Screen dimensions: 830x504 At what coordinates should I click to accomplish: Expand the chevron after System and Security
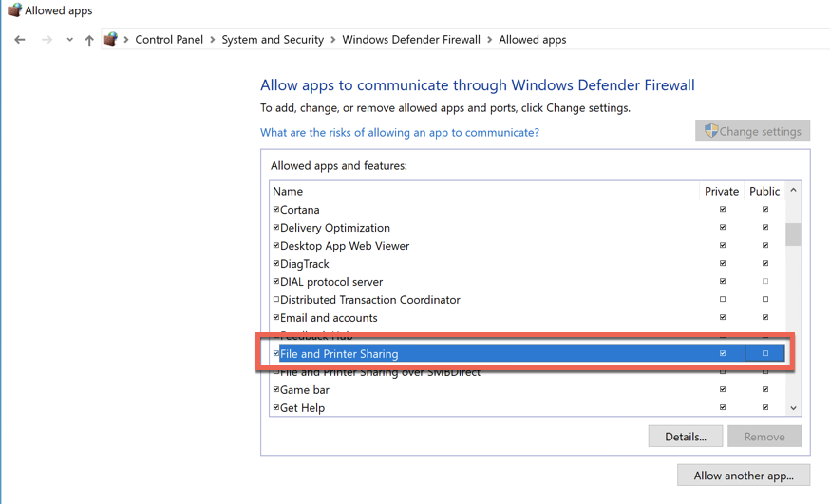pos(333,40)
